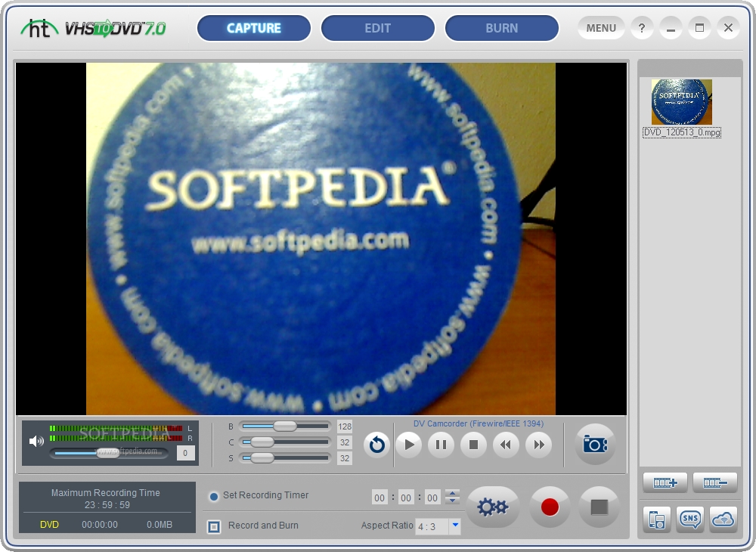The width and height of the screenshot is (756, 552).
Task: Switch to the CAPTURE tab
Action: (253, 28)
